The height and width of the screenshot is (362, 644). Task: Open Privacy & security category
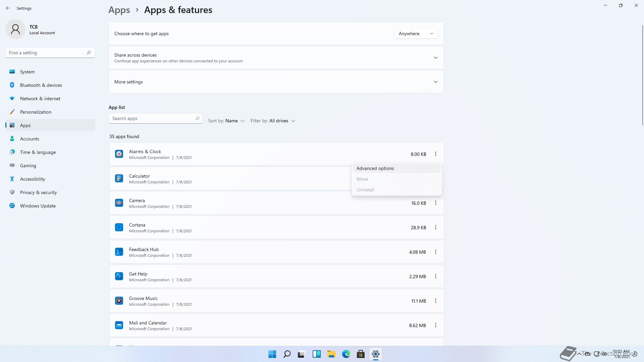50,192
